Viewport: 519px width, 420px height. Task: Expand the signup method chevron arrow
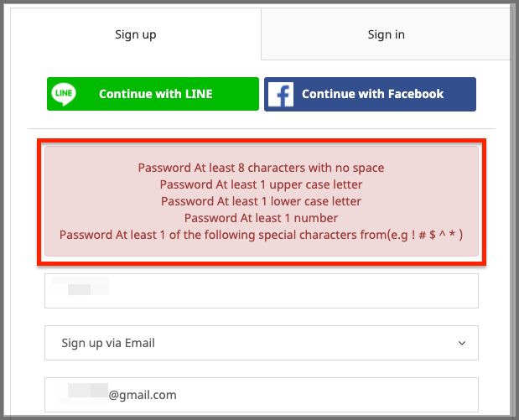pyautogui.click(x=462, y=343)
